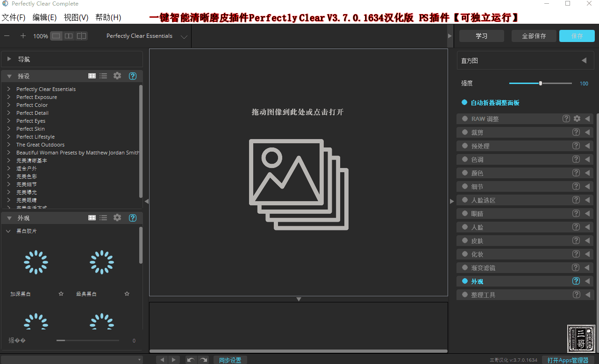
Task: Undo last adjustment
Action: [x=191, y=360]
